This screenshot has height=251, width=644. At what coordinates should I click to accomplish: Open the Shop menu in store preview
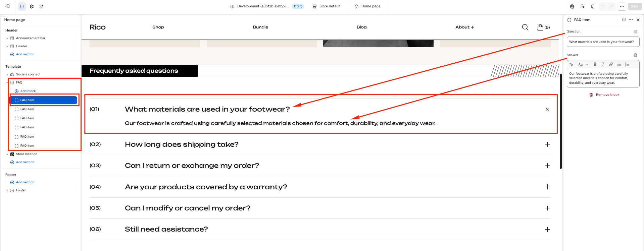tap(158, 27)
